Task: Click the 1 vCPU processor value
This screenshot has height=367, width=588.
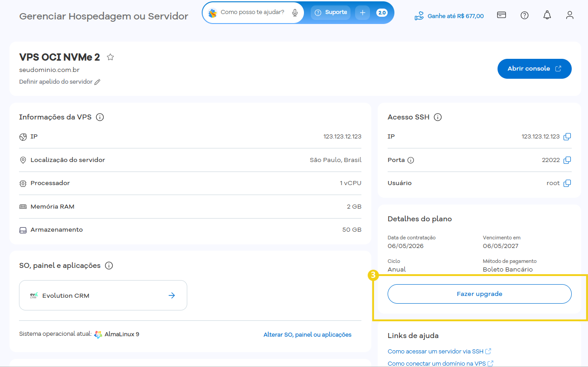Action: (351, 183)
